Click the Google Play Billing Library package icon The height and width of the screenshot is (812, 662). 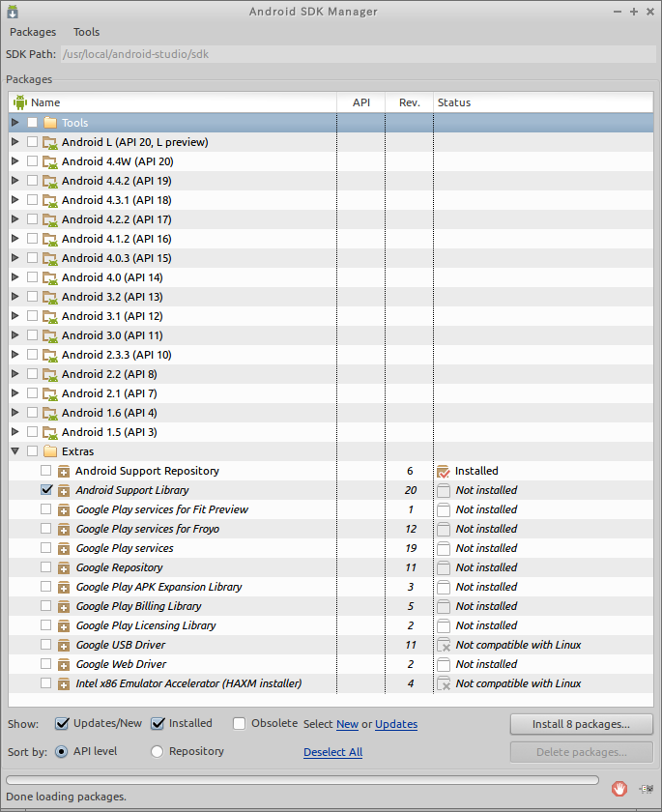[x=64, y=606]
